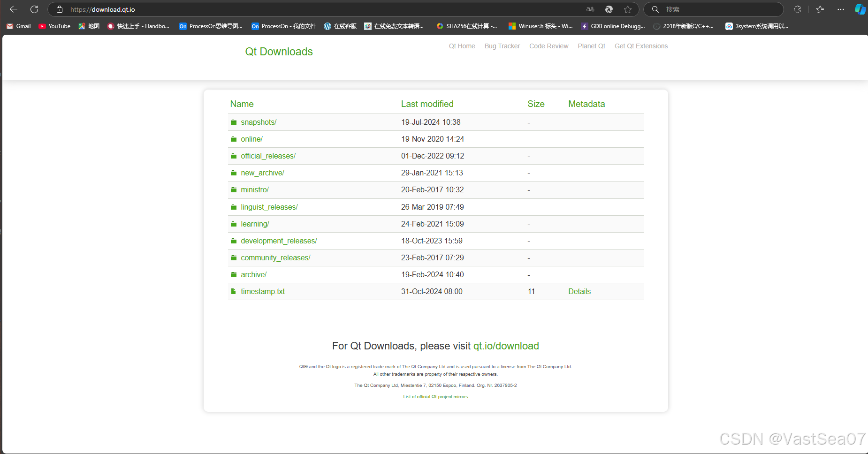Open the archive/ directory

click(x=254, y=274)
